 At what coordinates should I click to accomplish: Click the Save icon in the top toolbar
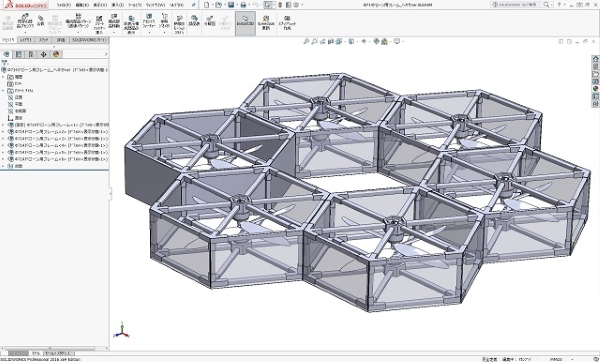231,5
